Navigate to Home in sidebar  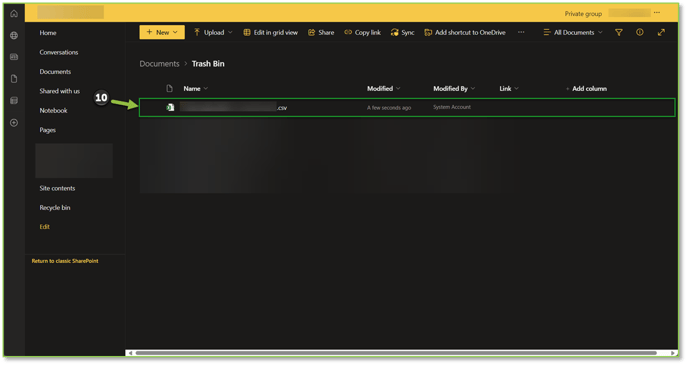tap(48, 33)
